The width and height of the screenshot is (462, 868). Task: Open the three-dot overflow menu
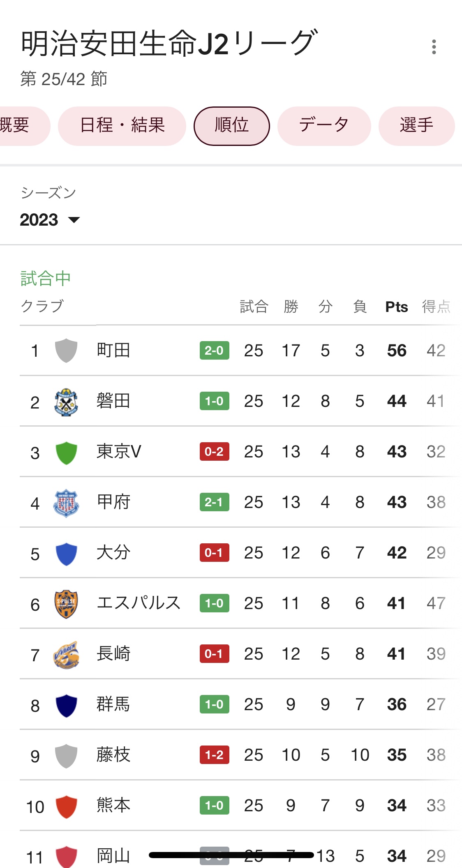(434, 47)
